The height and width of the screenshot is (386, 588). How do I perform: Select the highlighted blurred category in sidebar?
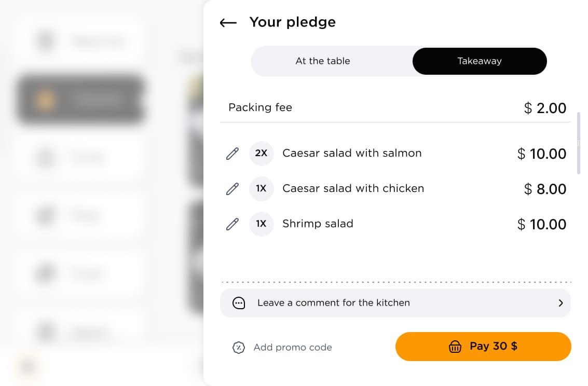point(80,100)
